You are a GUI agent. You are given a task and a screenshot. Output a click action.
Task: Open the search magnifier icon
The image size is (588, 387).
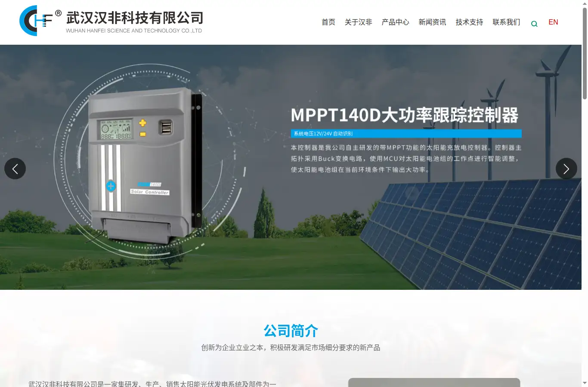534,24
